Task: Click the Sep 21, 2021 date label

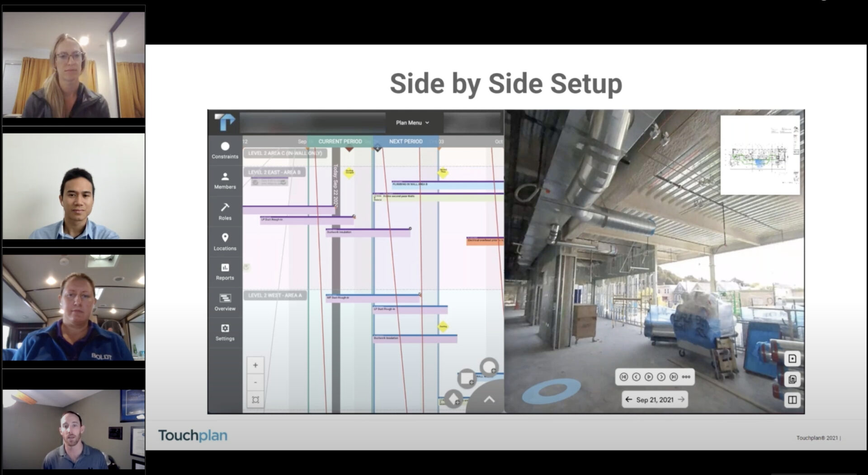Action: [x=655, y=400]
